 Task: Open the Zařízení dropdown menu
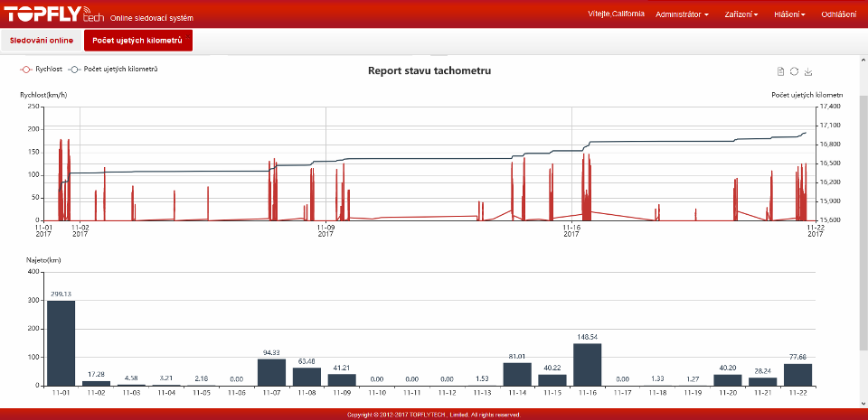tap(741, 14)
